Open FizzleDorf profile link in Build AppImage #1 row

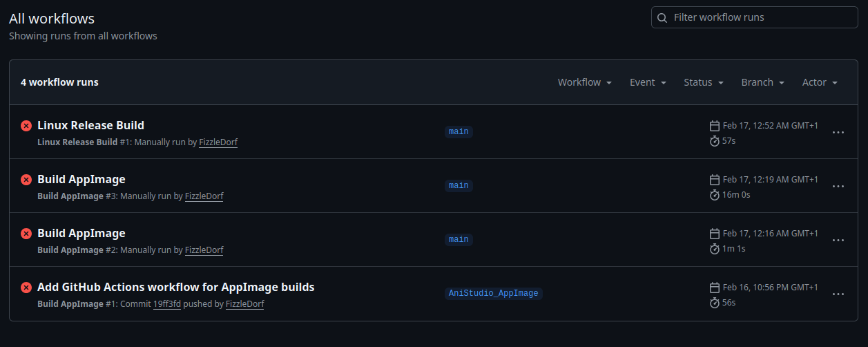point(244,303)
